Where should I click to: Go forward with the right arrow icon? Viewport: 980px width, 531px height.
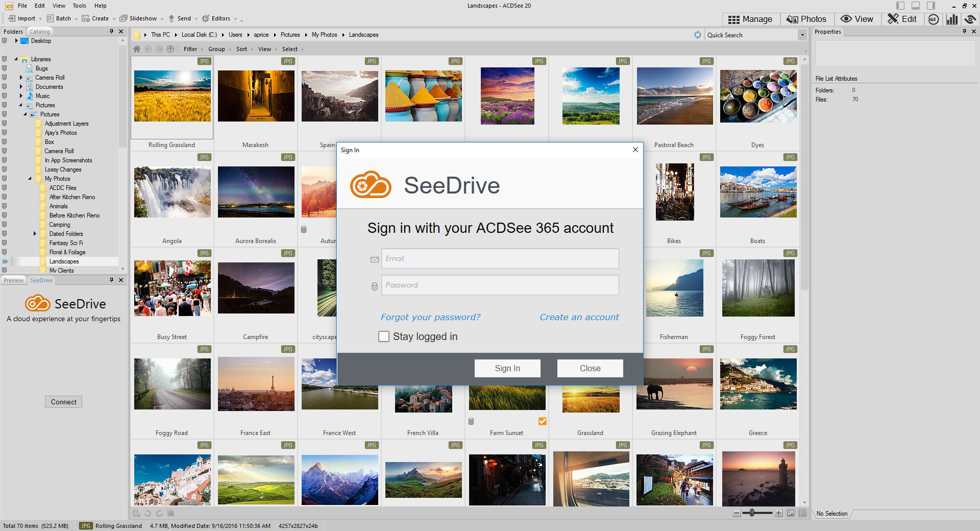click(159, 49)
